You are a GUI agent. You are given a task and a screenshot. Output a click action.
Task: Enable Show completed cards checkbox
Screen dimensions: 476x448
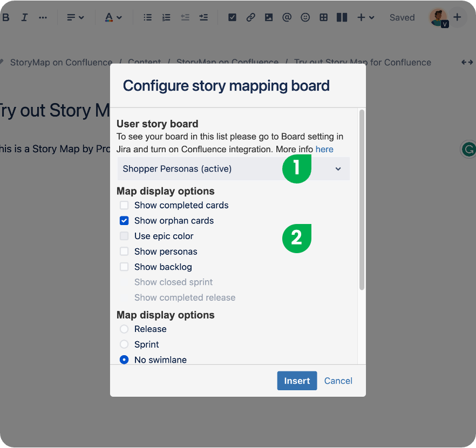(x=124, y=205)
